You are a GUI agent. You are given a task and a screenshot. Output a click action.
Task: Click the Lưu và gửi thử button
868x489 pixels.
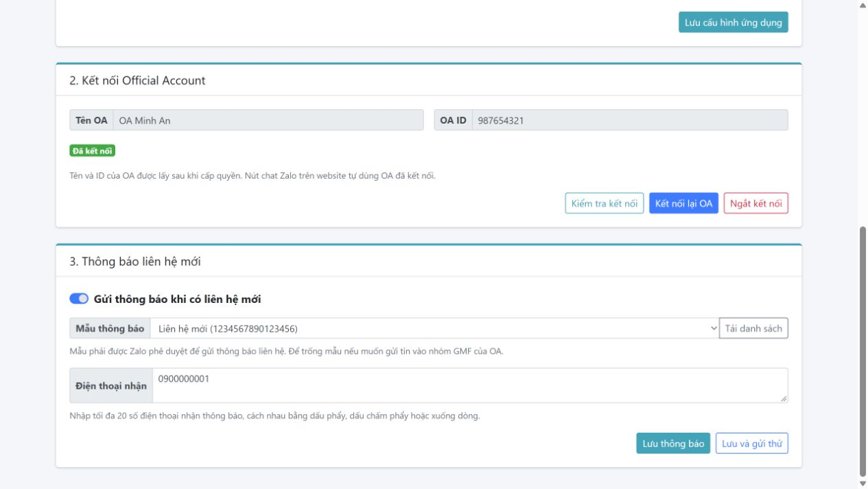tap(752, 444)
